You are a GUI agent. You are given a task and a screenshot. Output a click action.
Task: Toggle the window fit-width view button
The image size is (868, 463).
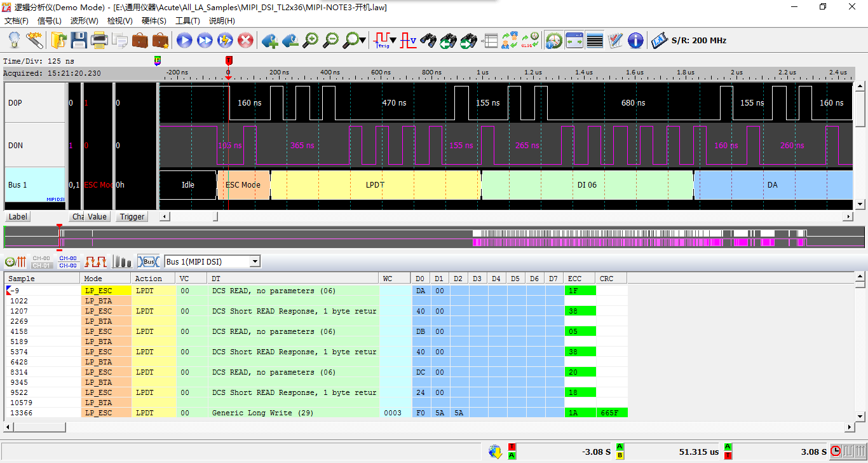point(574,41)
